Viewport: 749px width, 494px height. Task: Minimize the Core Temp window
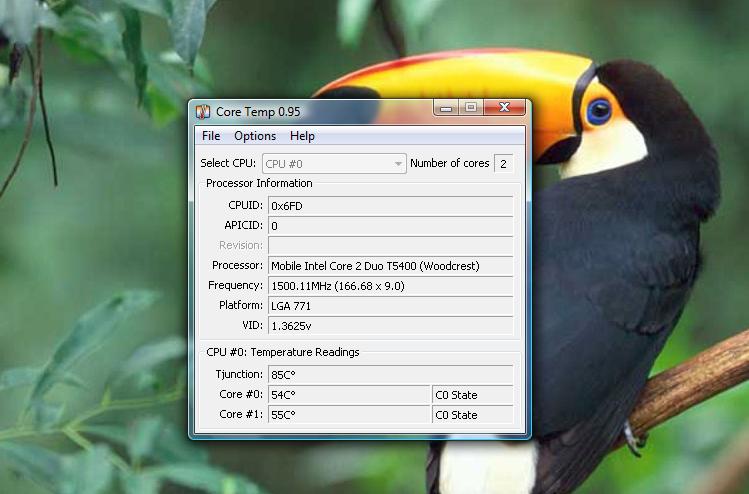coord(446,107)
